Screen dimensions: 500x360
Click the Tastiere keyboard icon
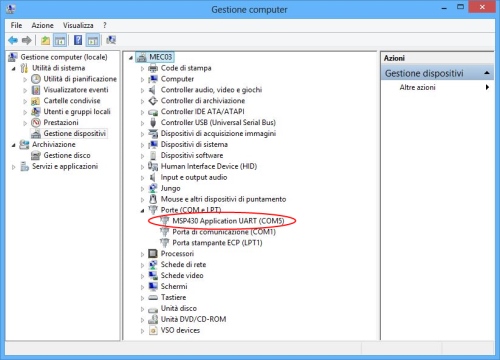point(153,297)
